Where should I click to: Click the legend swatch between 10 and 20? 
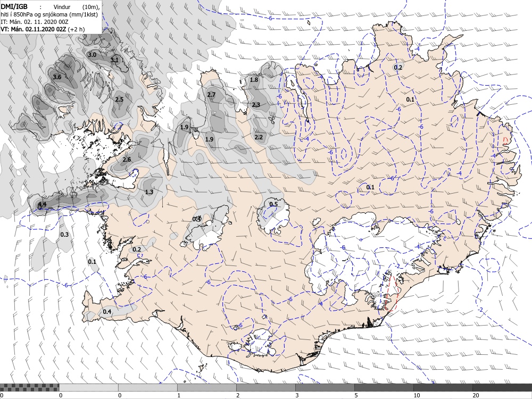443,387
